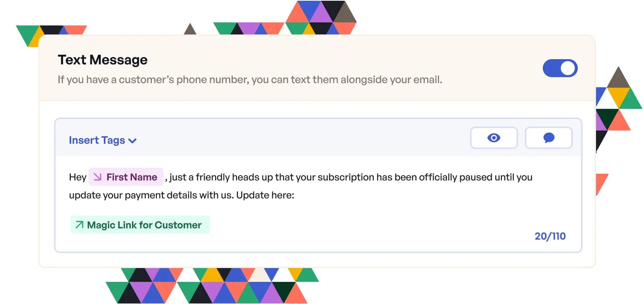Click the down-right arrow icon in First Name tag
Image resolution: width=644 pixels, height=304 pixels.
97,177
